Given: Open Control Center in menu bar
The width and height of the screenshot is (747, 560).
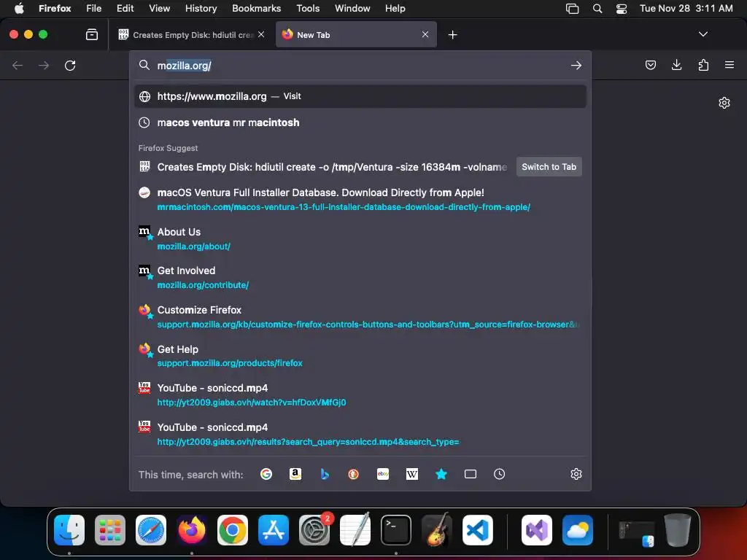Looking at the screenshot, I should click(x=622, y=9).
